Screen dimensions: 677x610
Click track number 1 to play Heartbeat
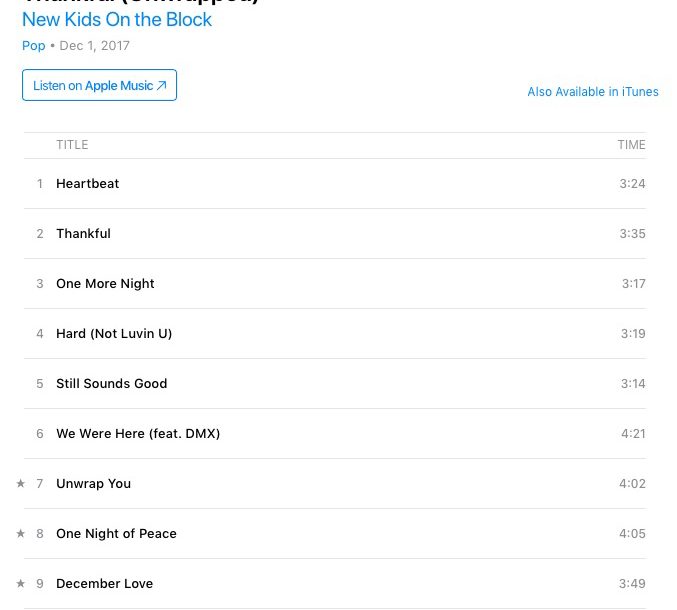[x=40, y=183]
